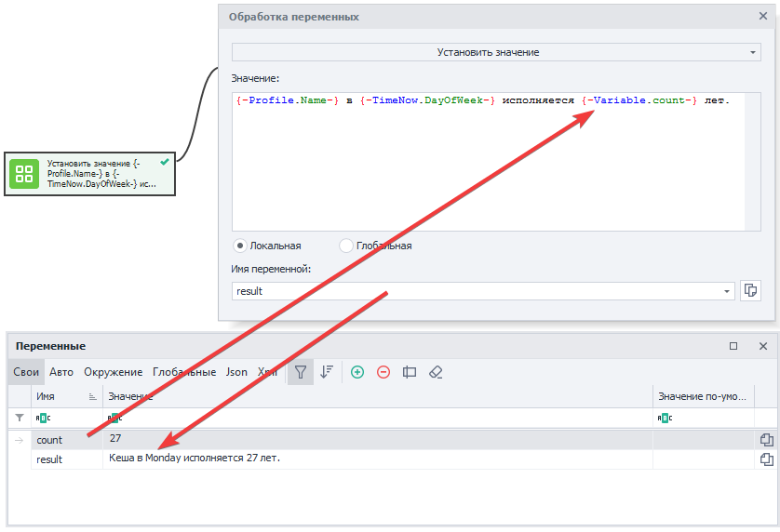780x532 pixels.
Task: Click the sort order icon
Action: [327, 372]
